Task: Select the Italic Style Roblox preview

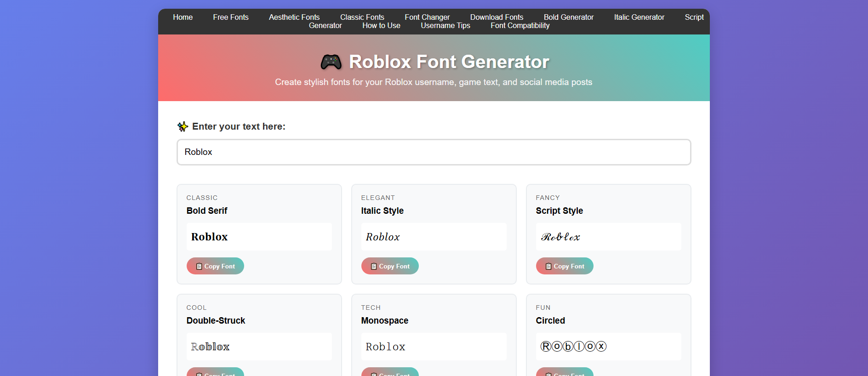Action: [x=434, y=237]
